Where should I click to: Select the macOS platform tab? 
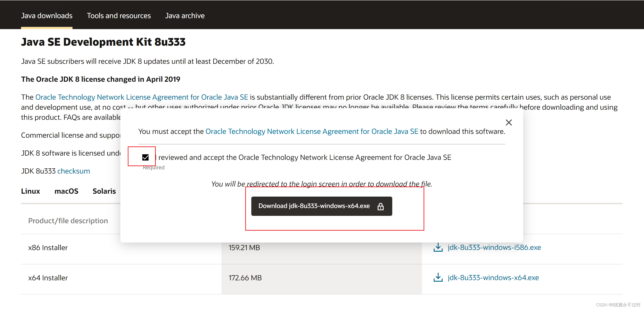pyautogui.click(x=66, y=191)
